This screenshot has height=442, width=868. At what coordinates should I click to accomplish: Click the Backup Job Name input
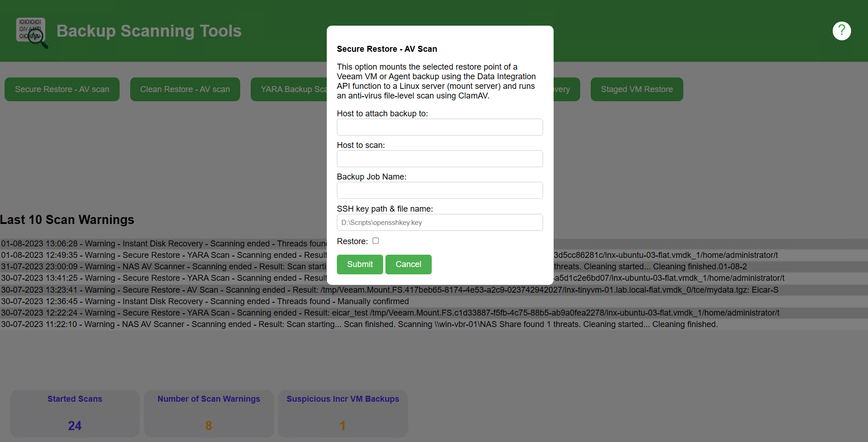[x=440, y=191]
